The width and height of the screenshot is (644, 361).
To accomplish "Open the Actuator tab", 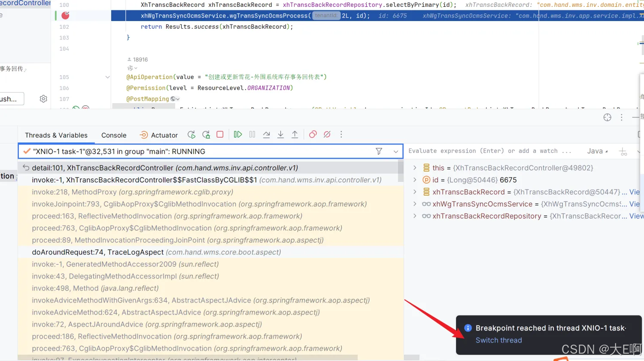I will (x=158, y=135).
